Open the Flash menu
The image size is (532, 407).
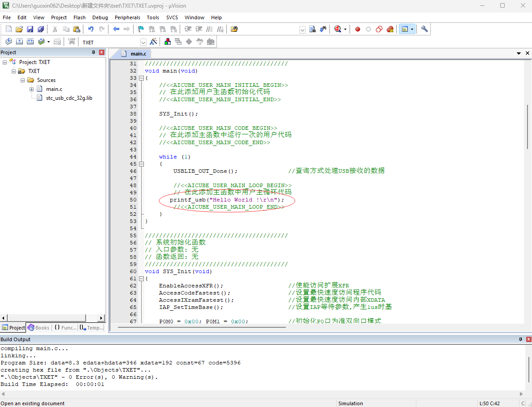click(x=79, y=17)
